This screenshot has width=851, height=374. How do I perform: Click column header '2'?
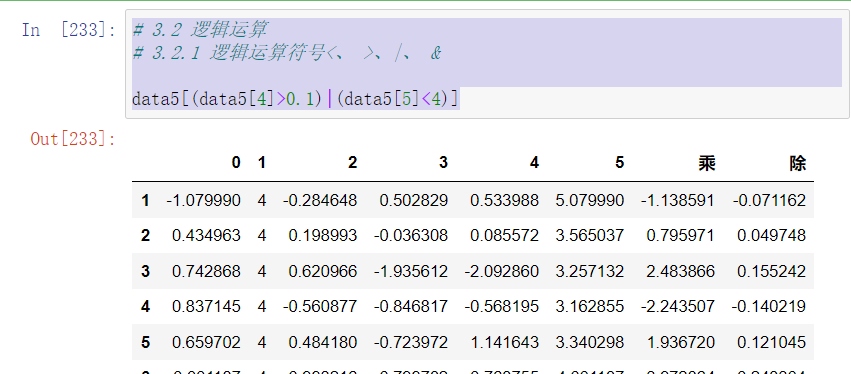tap(352, 163)
